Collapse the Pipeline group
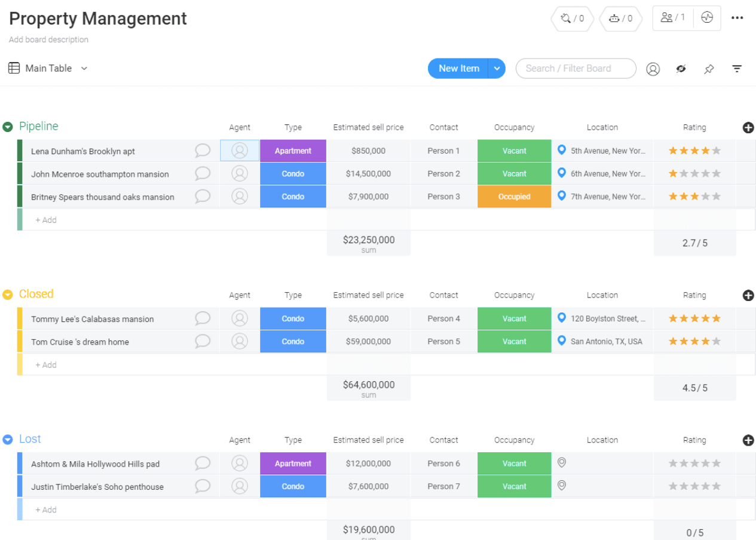The image size is (756, 540). point(8,127)
